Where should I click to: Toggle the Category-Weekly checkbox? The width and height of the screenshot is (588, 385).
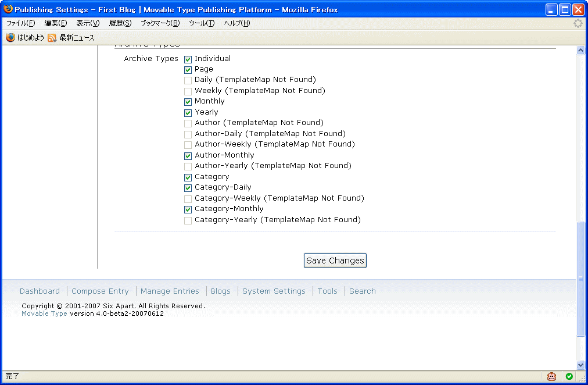188,198
